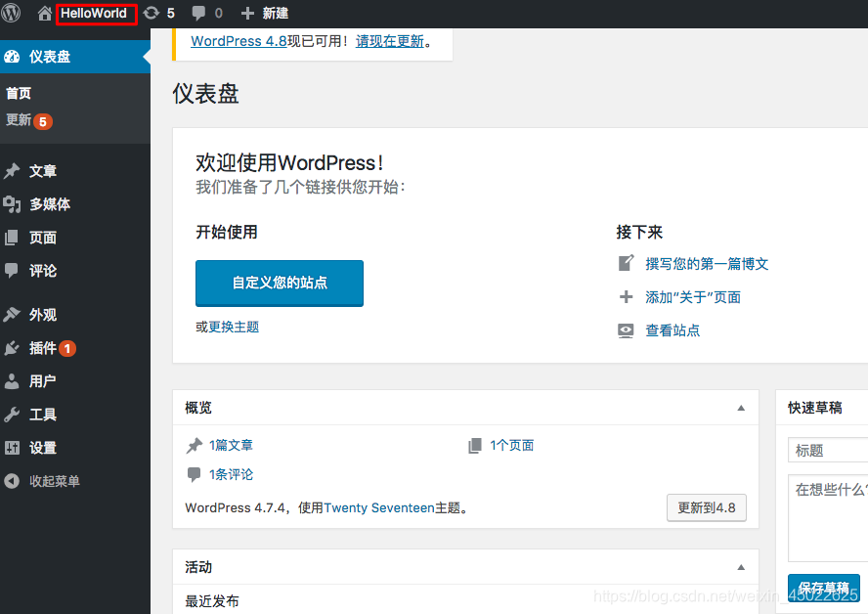868x614 pixels.
Task: Click the plus icon beside 添加“关于”页面
Action: coord(627,297)
